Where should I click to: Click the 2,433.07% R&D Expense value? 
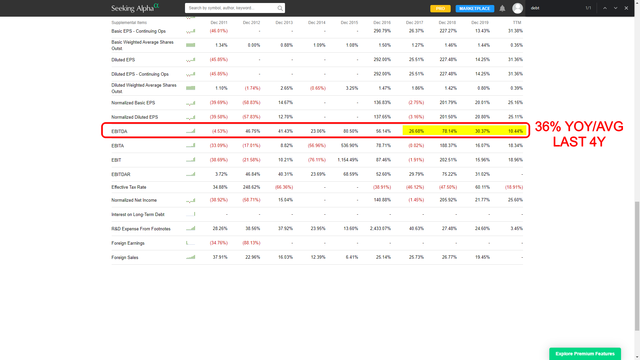[x=380, y=229]
